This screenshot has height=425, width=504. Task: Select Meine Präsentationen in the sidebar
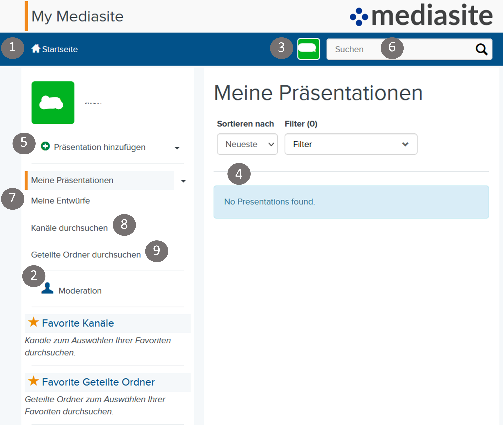pyautogui.click(x=72, y=180)
